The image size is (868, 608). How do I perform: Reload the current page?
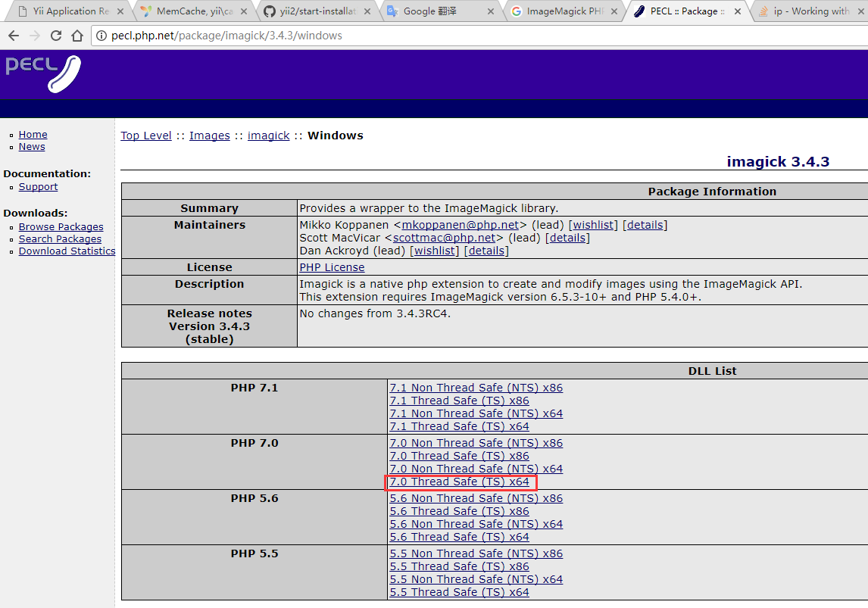56,36
